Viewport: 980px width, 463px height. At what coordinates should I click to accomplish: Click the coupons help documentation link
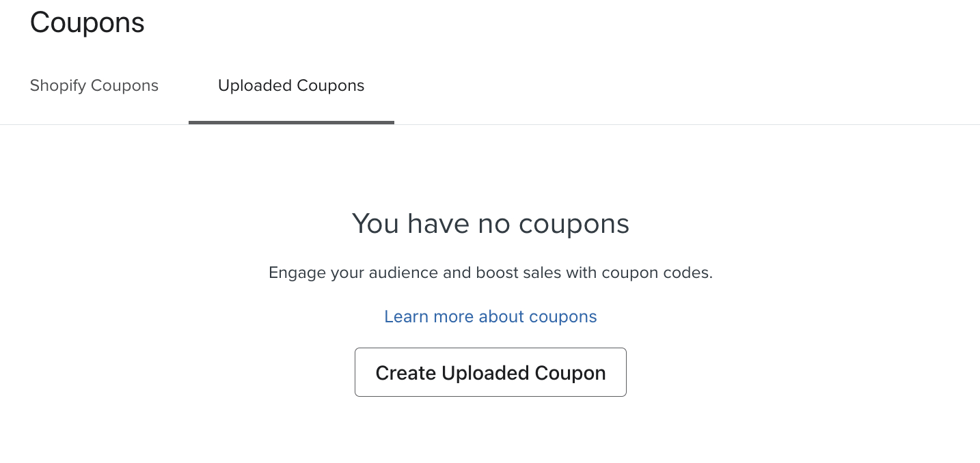coord(490,316)
